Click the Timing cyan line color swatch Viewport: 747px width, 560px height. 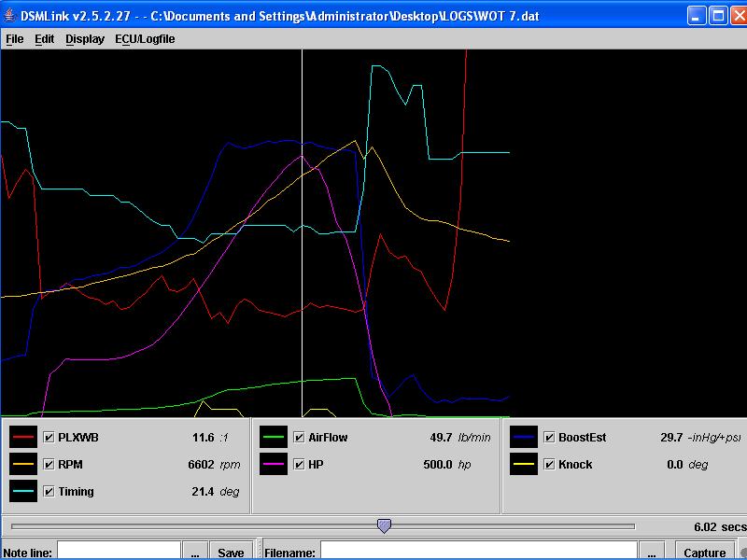(x=24, y=491)
